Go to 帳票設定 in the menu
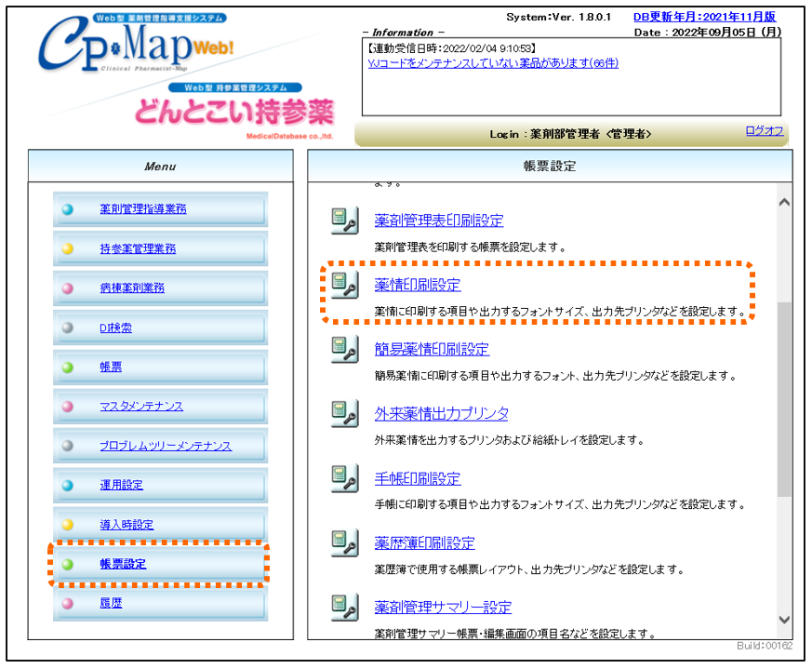The image size is (812, 669). pos(123,564)
